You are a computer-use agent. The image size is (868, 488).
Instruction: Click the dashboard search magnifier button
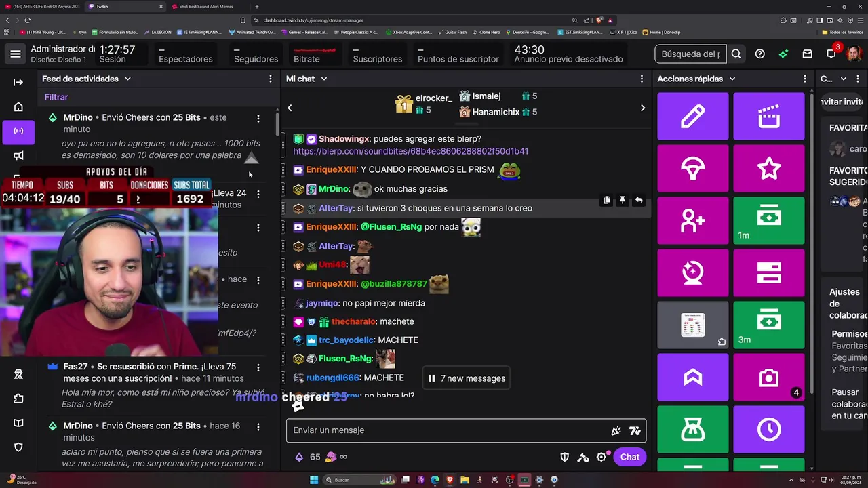pos(736,54)
